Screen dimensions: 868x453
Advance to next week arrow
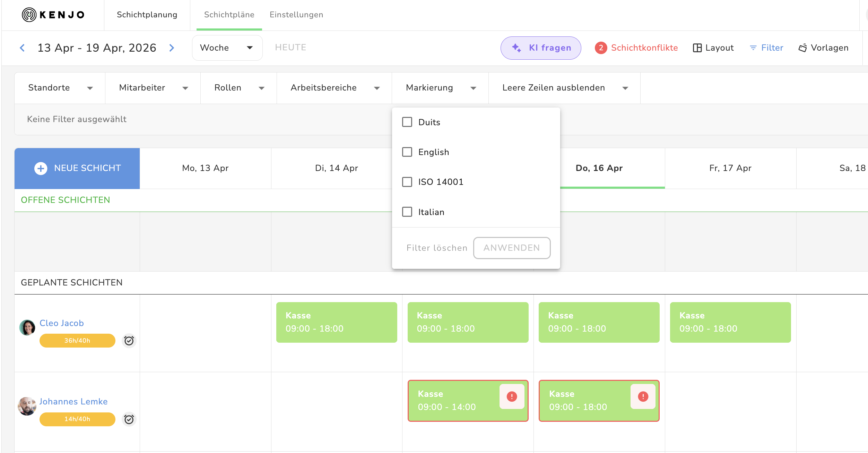tap(172, 48)
